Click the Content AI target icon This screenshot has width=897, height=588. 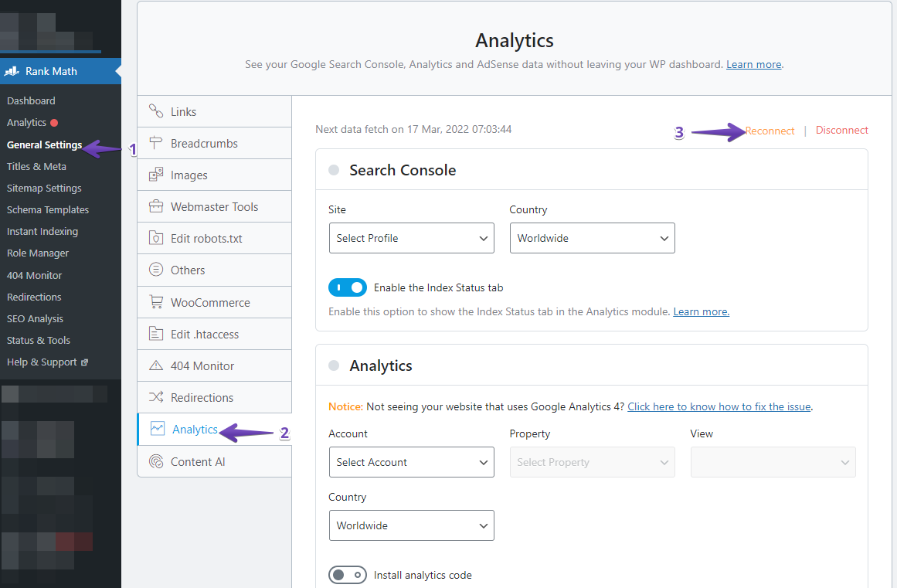pos(156,461)
